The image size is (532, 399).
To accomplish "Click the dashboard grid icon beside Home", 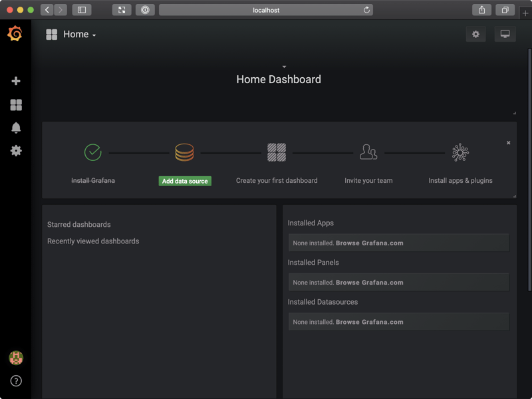I will (52, 35).
